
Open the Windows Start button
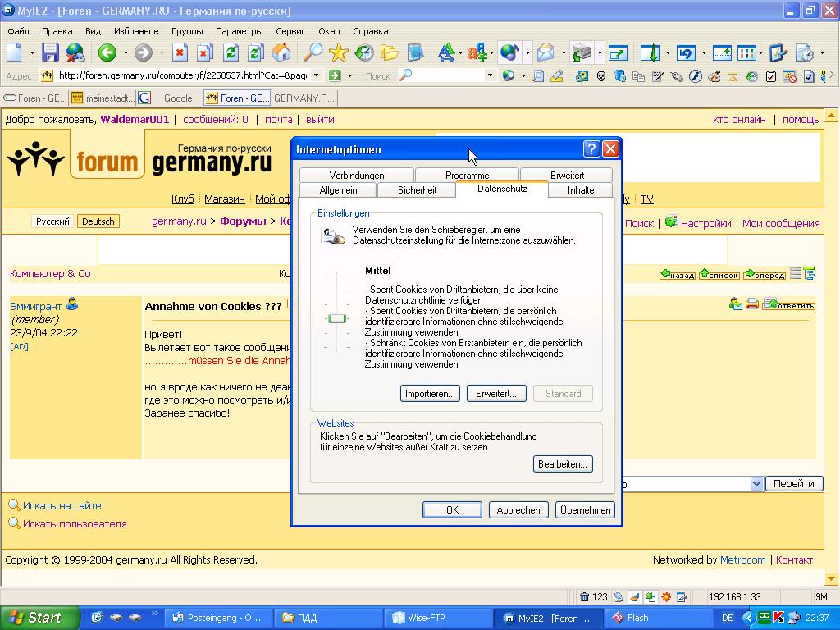click(x=39, y=618)
